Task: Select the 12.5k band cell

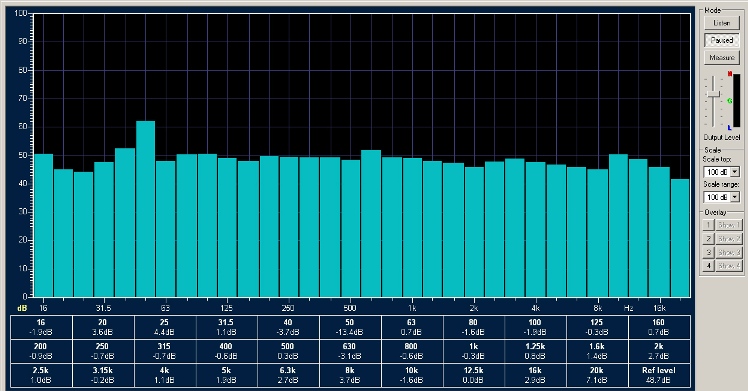Action: point(473,375)
